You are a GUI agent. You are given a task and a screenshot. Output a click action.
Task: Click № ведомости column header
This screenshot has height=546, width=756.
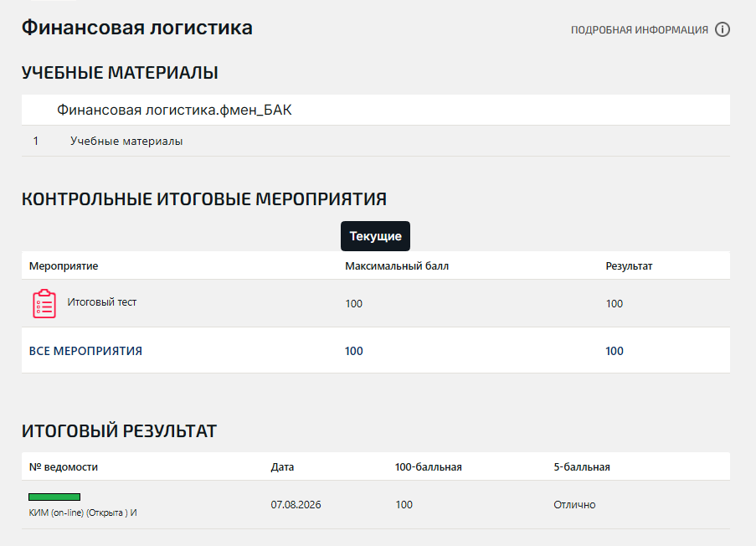coord(63,467)
